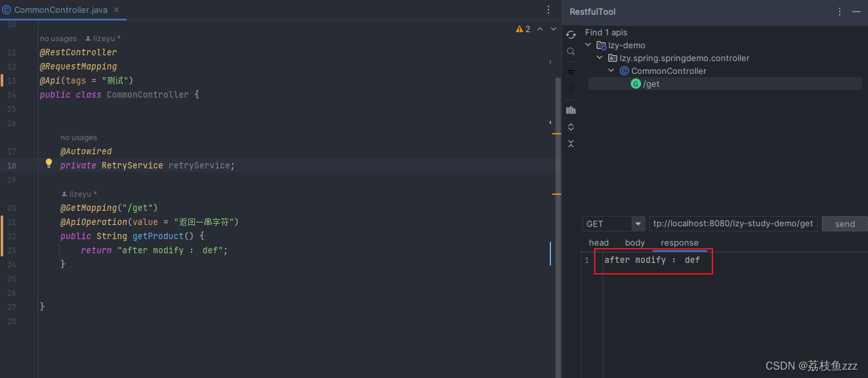868x378 pixels.
Task: Expand all nodes in the API tree
Action: coord(571,127)
